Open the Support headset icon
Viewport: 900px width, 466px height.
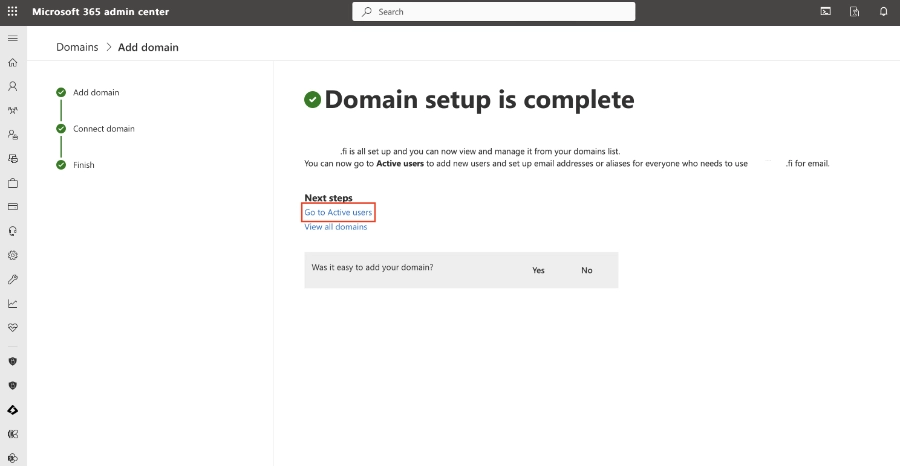coord(13,231)
